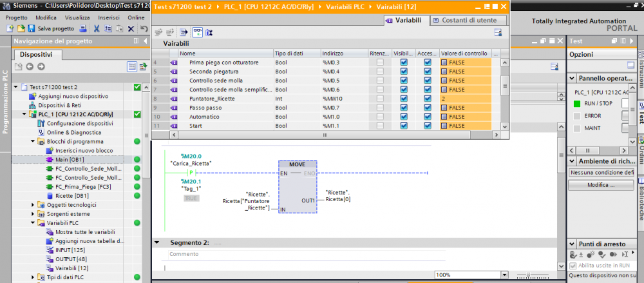Click the Opzioni panel window icon
Screen dimensions: 644x283
tap(630, 64)
